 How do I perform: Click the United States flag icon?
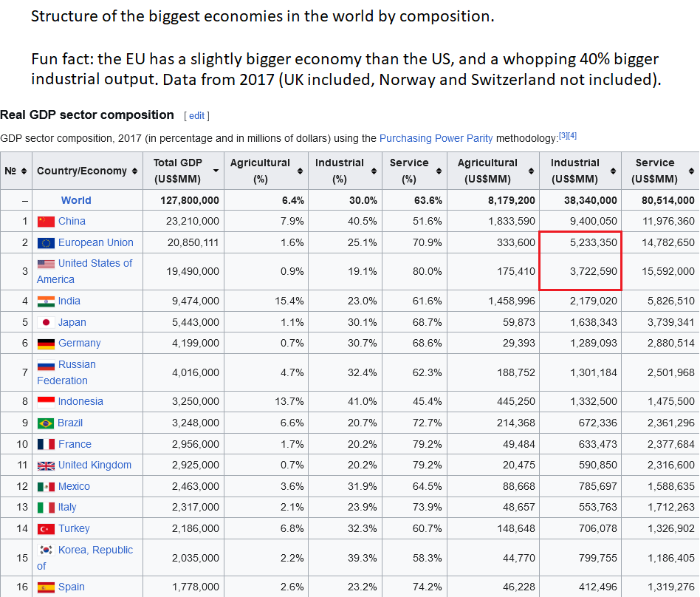(x=46, y=264)
